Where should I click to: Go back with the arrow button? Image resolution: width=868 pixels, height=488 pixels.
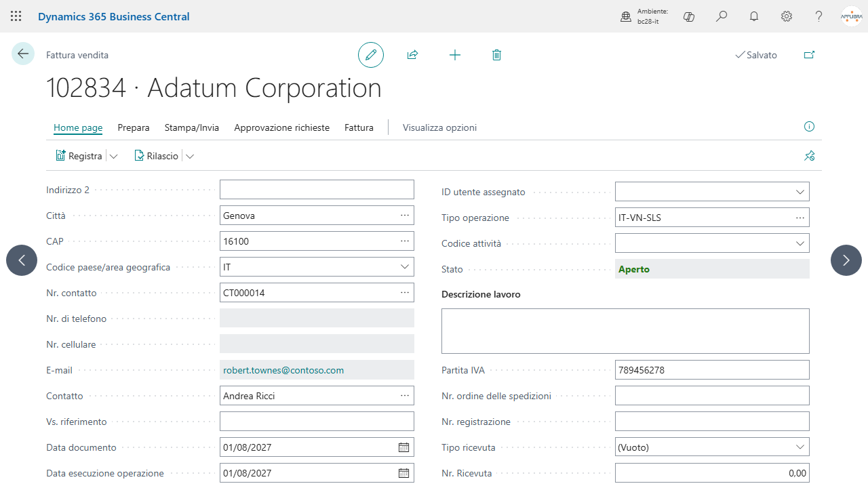pos(23,54)
